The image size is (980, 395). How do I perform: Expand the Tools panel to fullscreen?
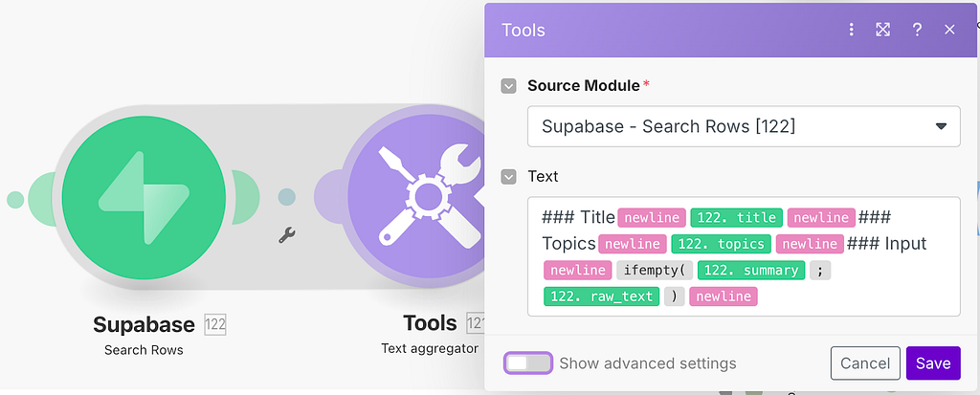click(882, 30)
